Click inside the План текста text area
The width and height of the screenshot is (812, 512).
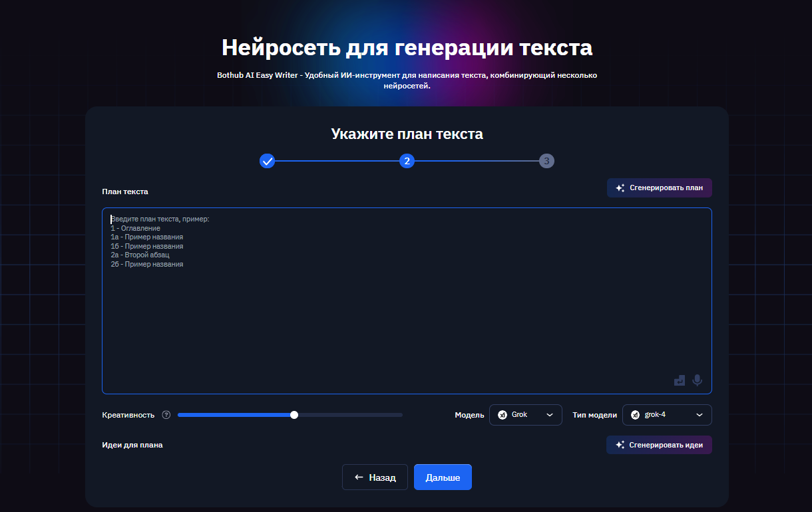click(x=407, y=299)
